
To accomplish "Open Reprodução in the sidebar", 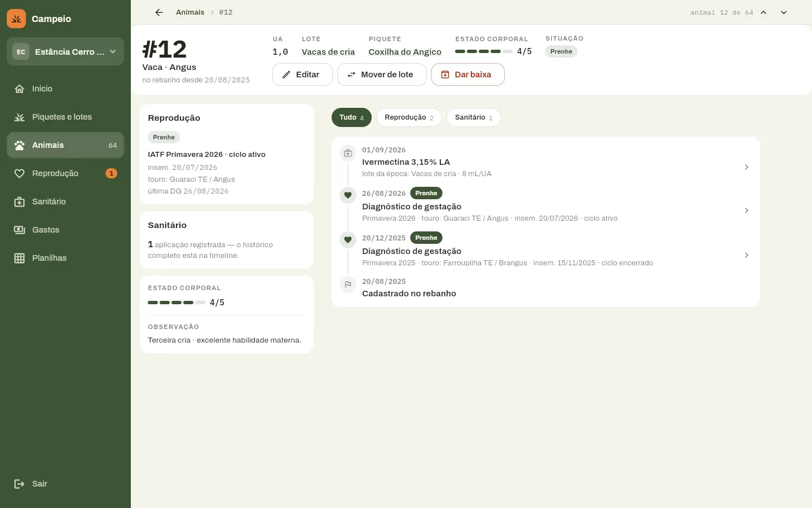I will (x=65, y=173).
